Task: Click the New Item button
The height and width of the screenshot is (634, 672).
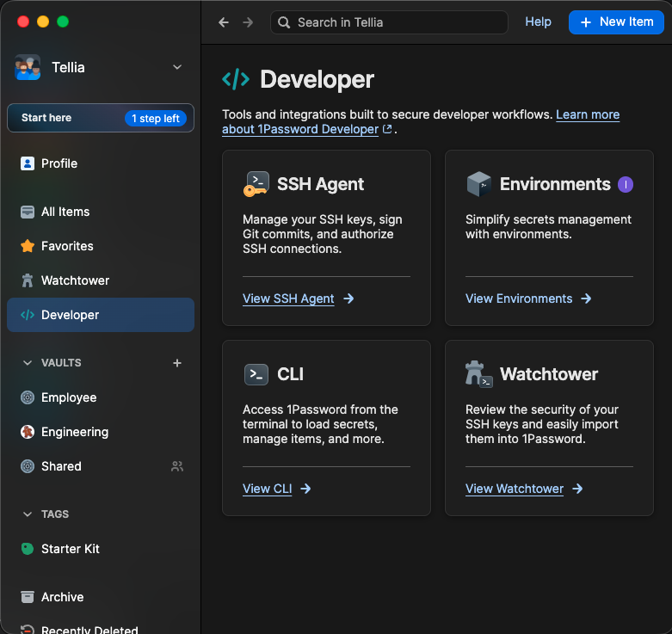Action: [616, 22]
